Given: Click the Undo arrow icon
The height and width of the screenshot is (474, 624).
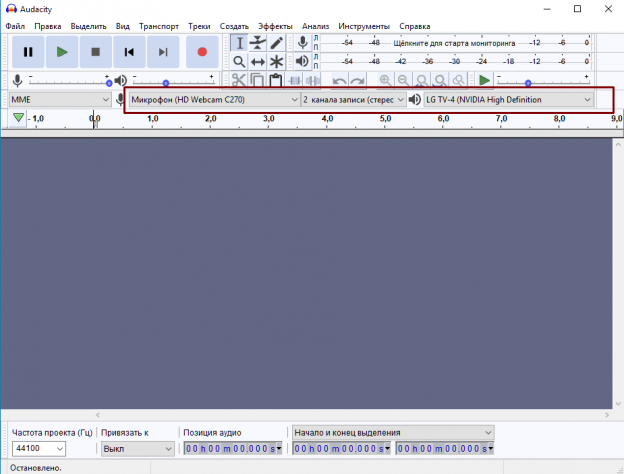Looking at the screenshot, I should [x=339, y=81].
